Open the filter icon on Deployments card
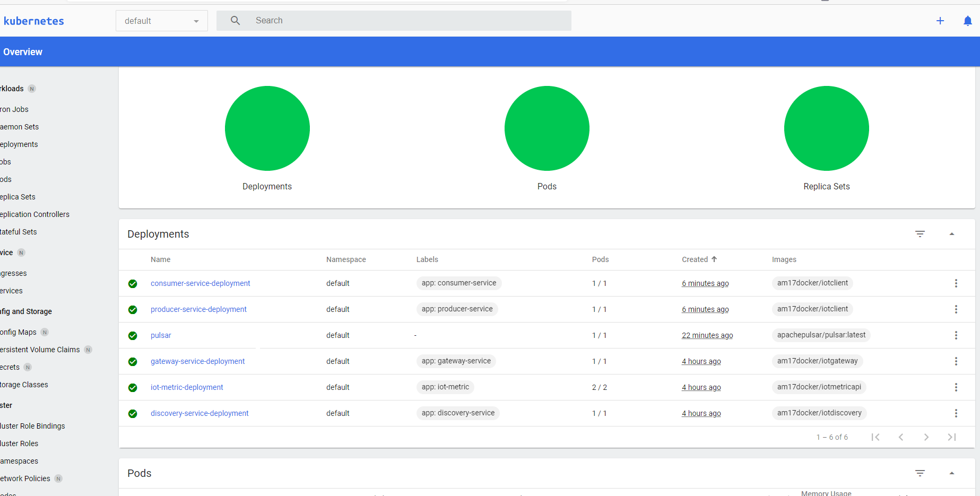980x496 pixels. [920, 233]
